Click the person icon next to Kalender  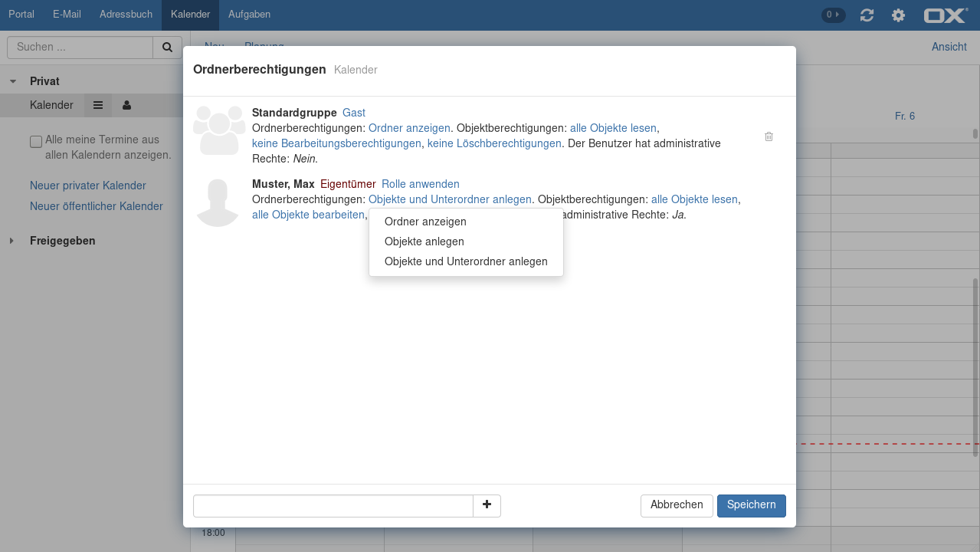point(126,105)
